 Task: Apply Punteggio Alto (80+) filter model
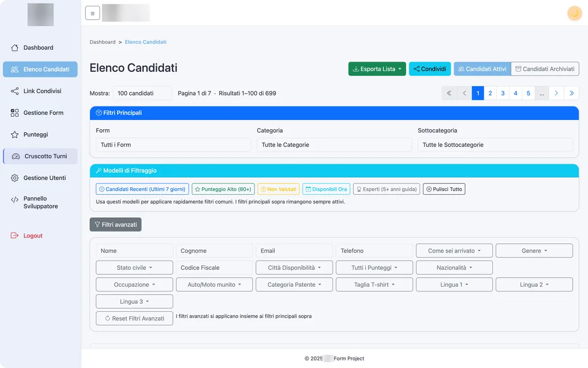pos(223,189)
